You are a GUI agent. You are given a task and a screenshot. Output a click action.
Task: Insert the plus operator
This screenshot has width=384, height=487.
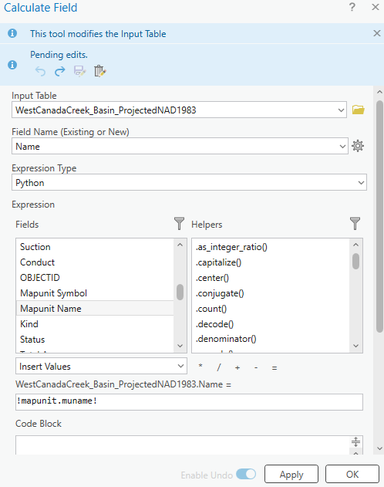[237, 368]
